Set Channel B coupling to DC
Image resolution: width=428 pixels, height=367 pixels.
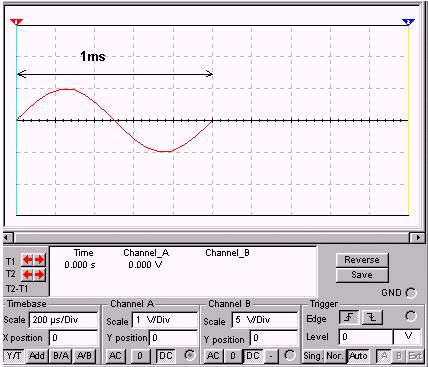(253, 356)
